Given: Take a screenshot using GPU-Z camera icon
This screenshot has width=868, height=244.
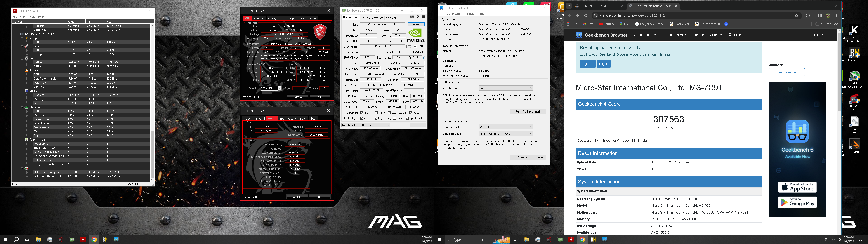Looking at the screenshot, I should tap(412, 16).
